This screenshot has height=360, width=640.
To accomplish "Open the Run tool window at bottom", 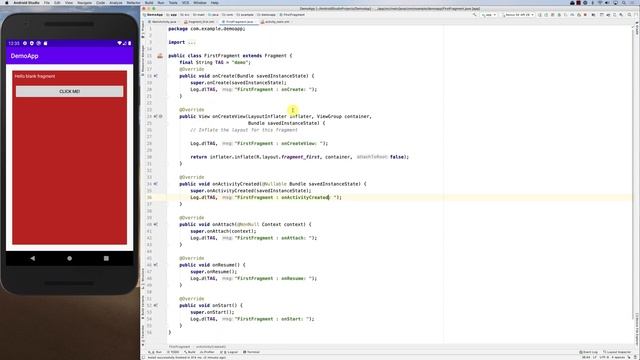I will (156, 352).
